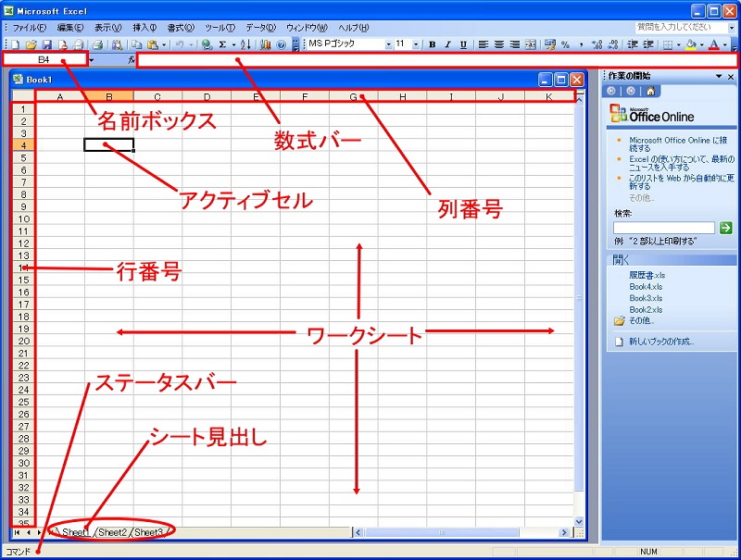
Task: Apply the comma style
Action: coord(581,44)
